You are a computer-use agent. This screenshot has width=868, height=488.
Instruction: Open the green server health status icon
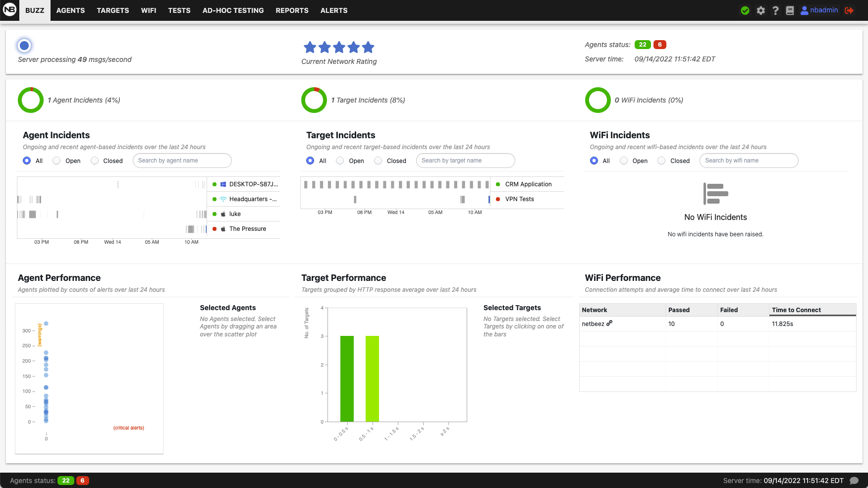pyautogui.click(x=745, y=10)
